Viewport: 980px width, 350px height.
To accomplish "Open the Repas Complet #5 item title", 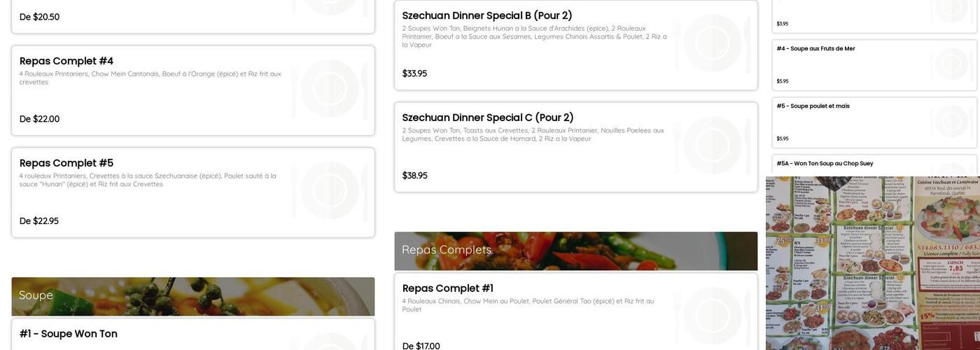I will (x=66, y=163).
